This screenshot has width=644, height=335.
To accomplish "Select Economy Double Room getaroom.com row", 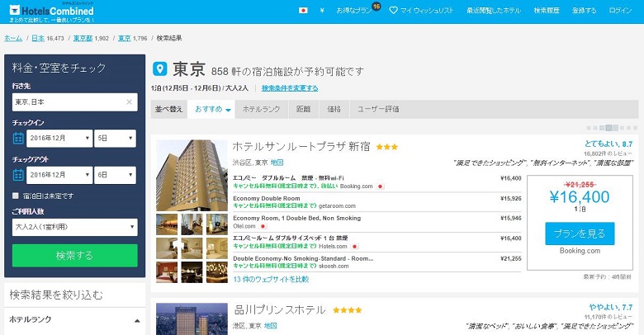I will tap(377, 202).
